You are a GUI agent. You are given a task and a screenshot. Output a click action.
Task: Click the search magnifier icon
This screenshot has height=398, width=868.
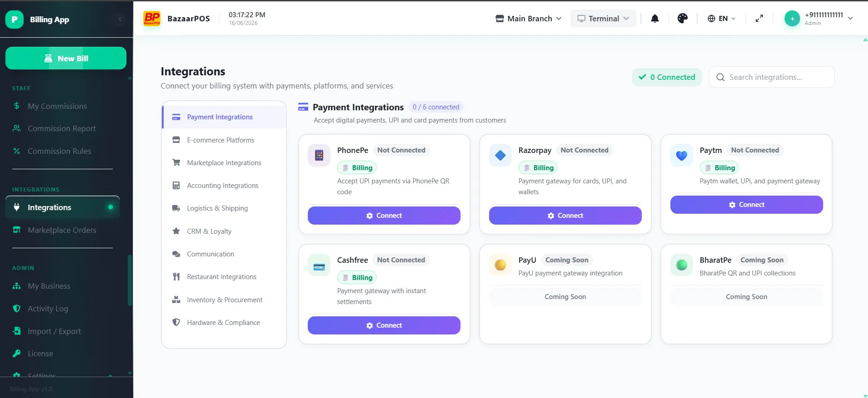tap(720, 77)
